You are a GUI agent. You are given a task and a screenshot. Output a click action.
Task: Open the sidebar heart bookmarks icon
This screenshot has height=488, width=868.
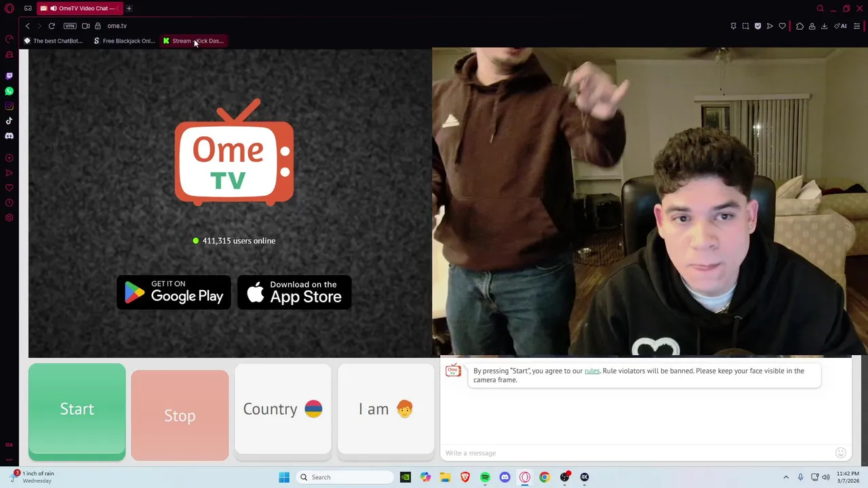[x=9, y=188]
